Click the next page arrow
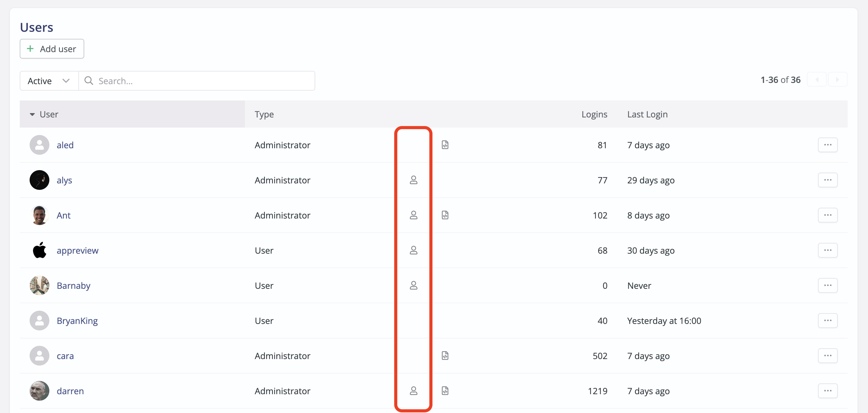 point(838,80)
